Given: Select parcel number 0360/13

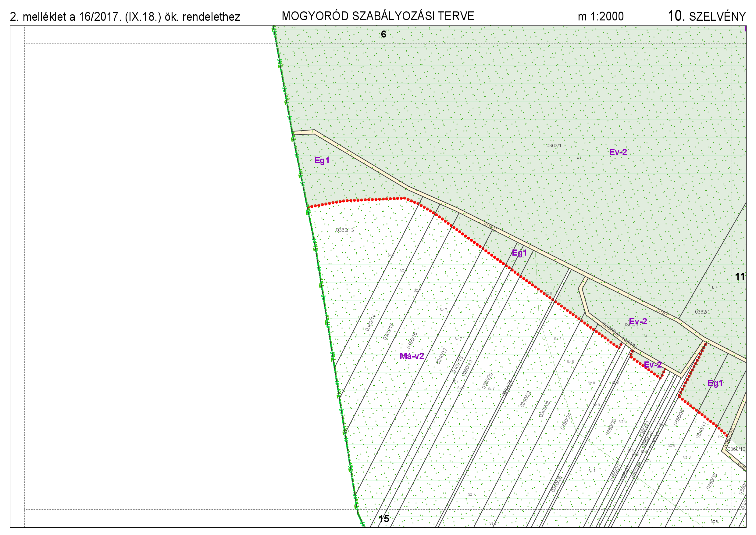Looking at the screenshot, I should pyautogui.click(x=345, y=230).
